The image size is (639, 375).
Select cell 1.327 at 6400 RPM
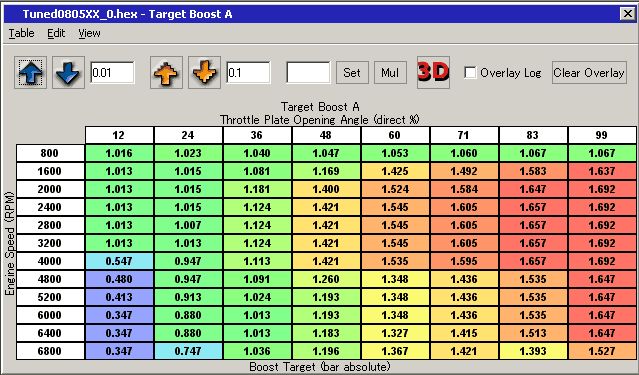click(395, 333)
